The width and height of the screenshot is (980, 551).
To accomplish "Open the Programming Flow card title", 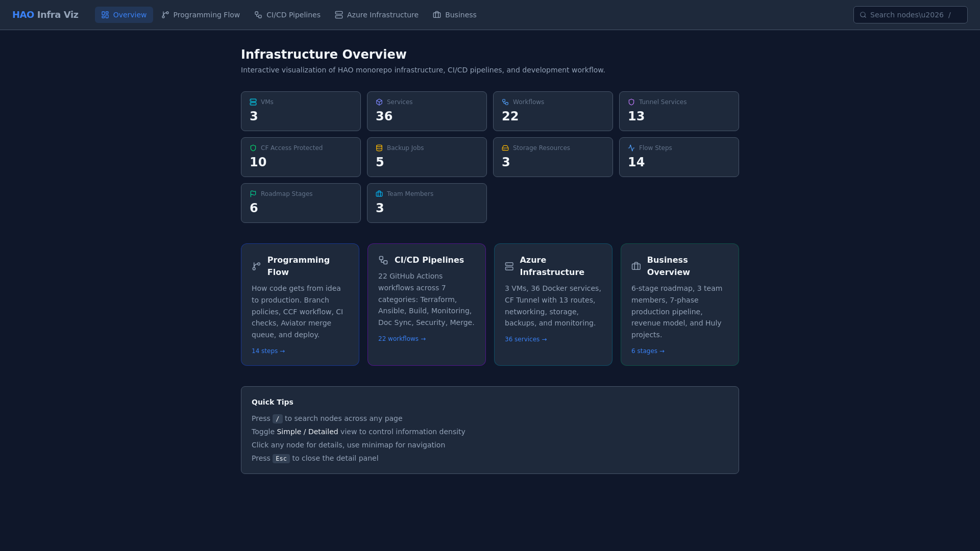I will coord(299,266).
